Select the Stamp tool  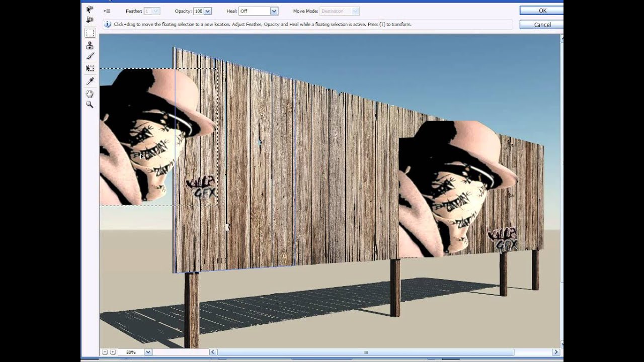point(90,45)
